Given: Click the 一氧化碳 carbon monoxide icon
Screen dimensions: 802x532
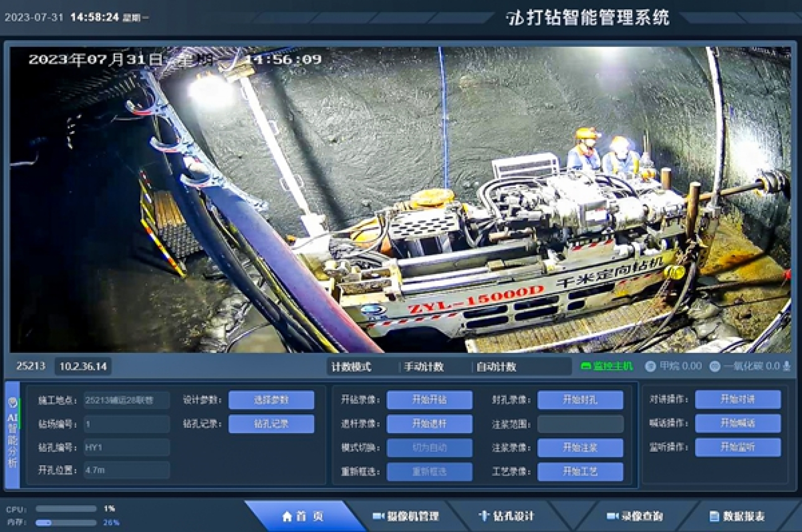Looking at the screenshot, I should (715, 366).
